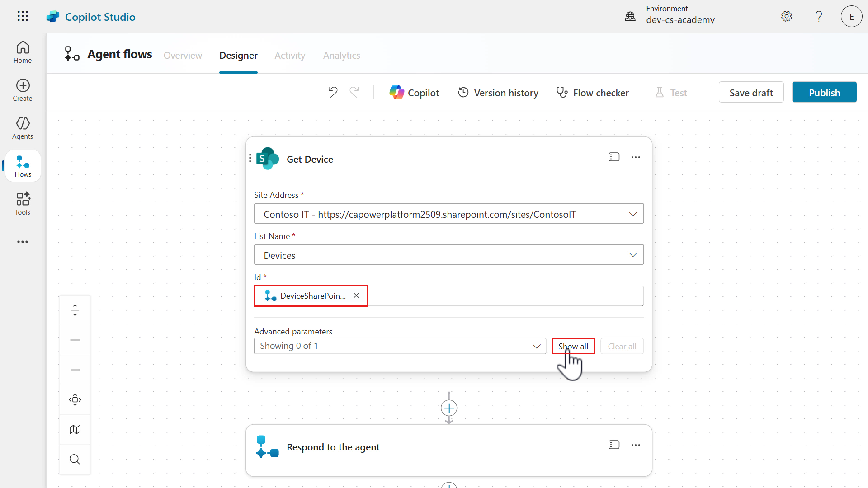Viewport: 868px width, 488px height.
Task: Expand the Site Address dropdown
Action: [633, 213]
